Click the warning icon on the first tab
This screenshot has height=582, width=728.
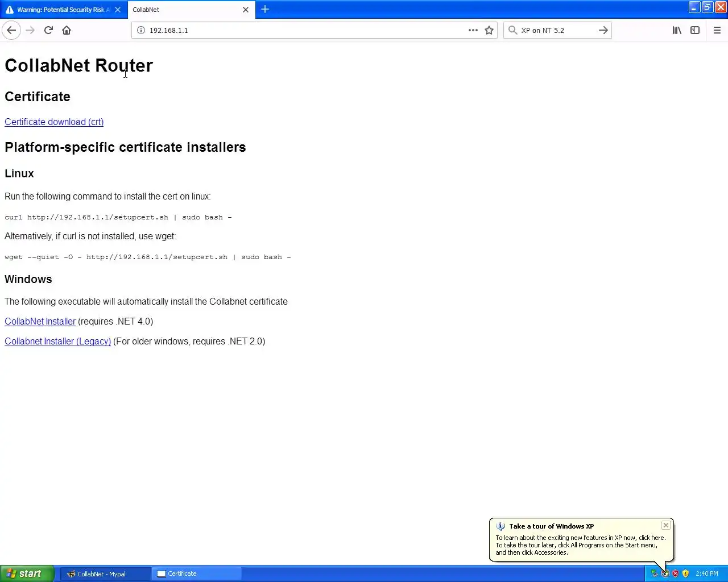point(10,10)
